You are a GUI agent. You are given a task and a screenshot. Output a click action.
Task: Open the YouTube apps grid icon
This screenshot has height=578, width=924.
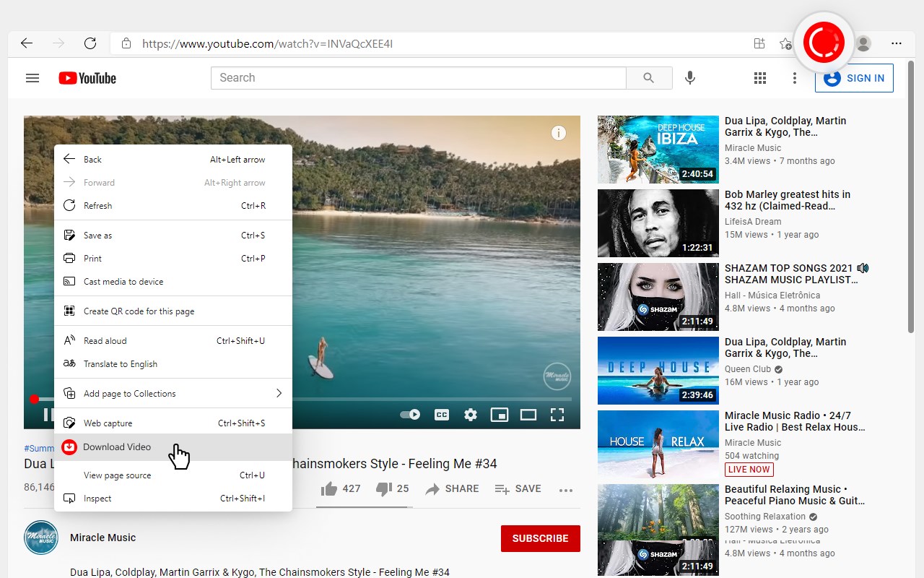point(760,78)
